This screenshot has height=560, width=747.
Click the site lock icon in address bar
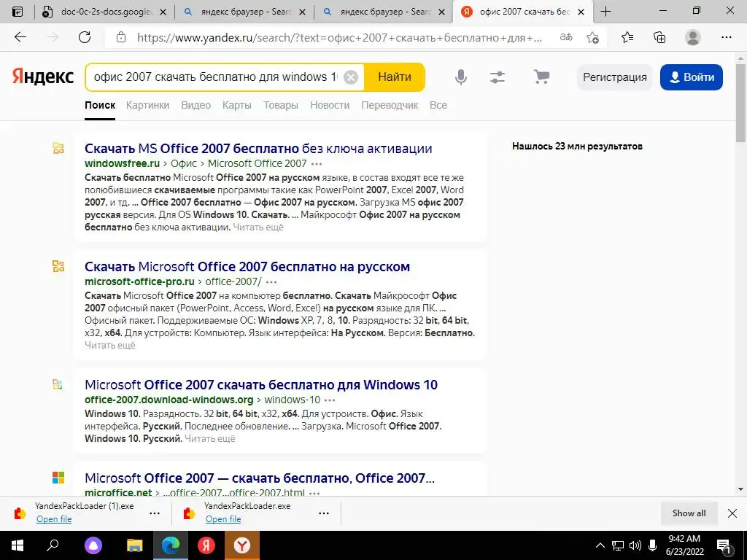[121, 37]
